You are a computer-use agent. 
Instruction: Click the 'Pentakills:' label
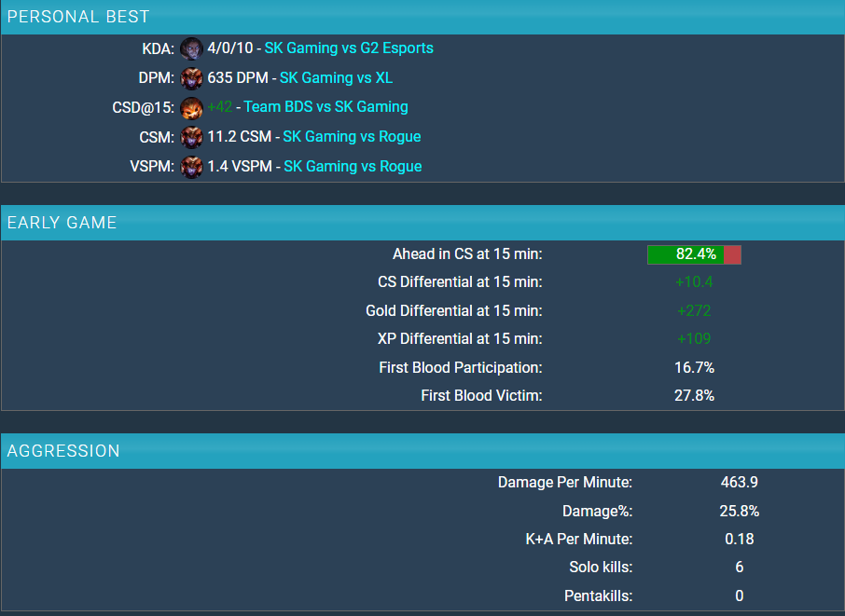[x=598, y=596]
